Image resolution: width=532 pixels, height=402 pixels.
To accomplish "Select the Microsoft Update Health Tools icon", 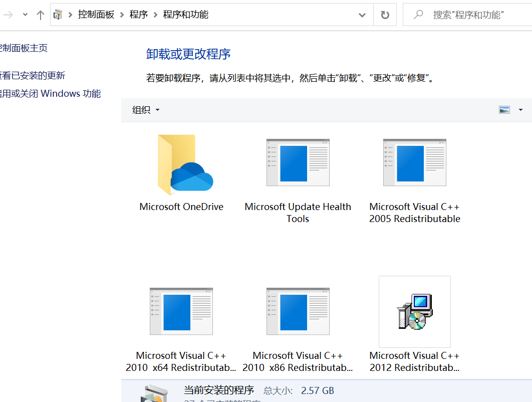I will (x=298, y=162).
